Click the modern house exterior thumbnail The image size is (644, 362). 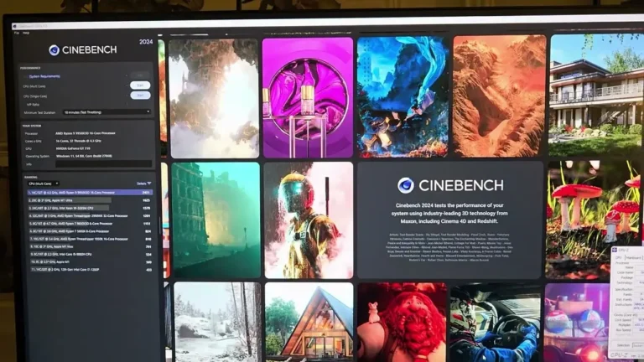pyautogui.click(x=596, y=95)
